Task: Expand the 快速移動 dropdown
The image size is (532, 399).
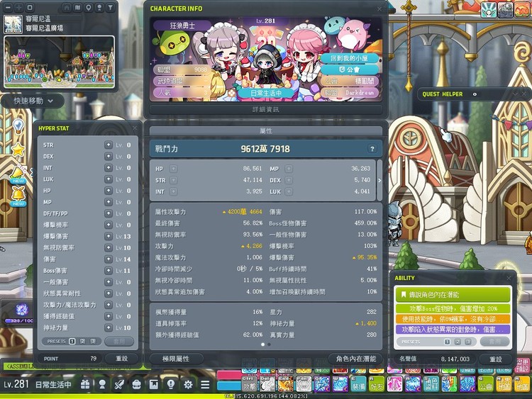Action: pyautogui.click(x=33, y=101)
